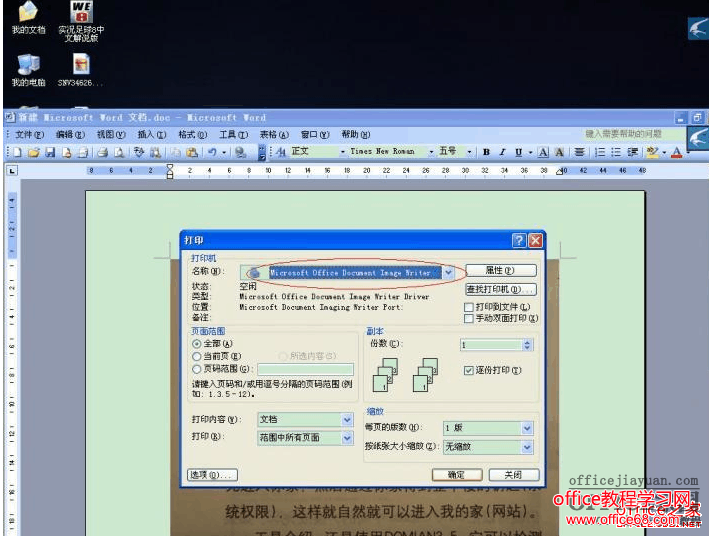
Task: Click the Numbering list icon
Action: tap(600, 152)
